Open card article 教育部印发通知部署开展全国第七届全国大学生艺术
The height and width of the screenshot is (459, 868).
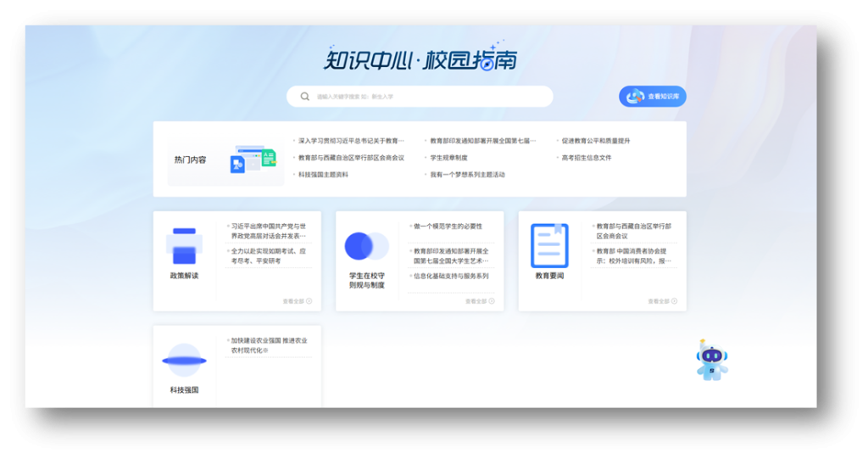click(451, 256)
